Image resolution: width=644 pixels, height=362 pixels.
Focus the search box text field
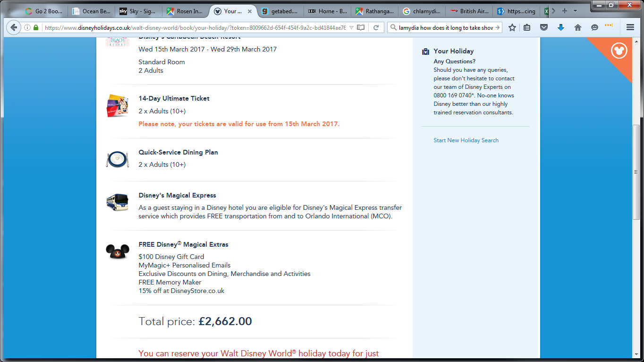(x=445, y=27)
